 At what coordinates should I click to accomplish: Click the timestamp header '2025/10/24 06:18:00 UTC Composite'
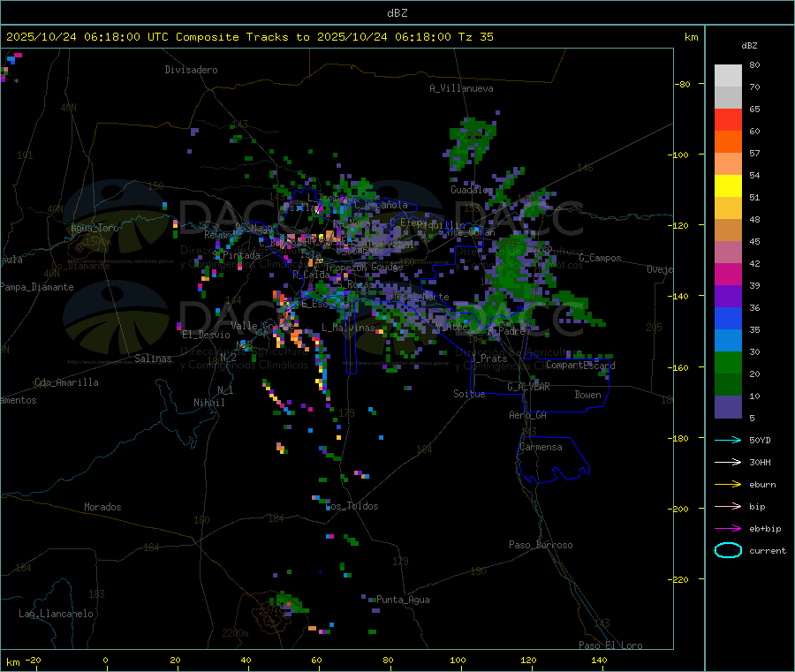tap(122, 37)
